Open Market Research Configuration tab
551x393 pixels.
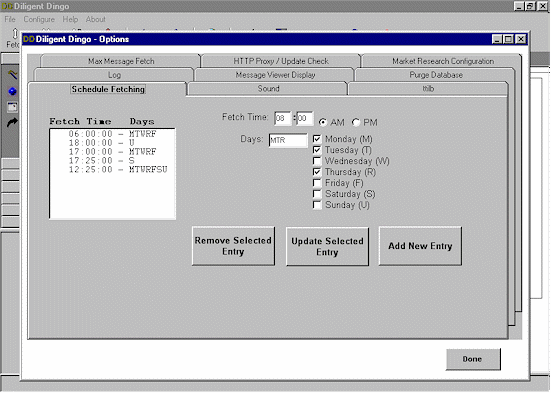442,61
